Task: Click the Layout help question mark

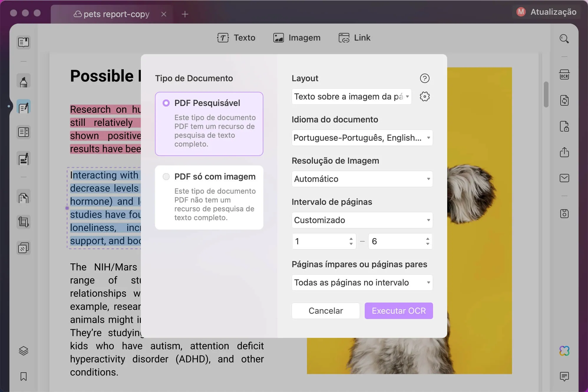Action: 424,78
